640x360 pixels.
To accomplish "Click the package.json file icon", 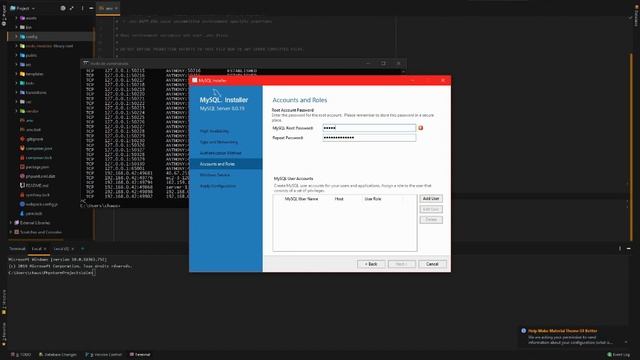I will coord(22,167).
